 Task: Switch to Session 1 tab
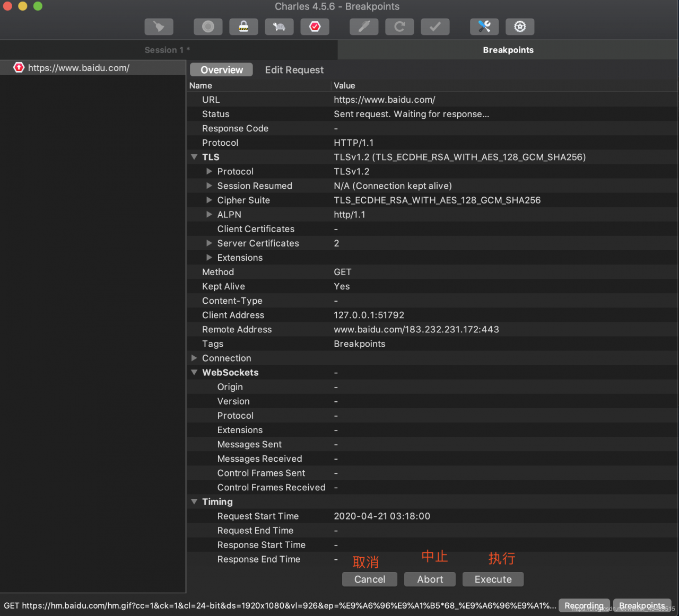tap(168, 50)
